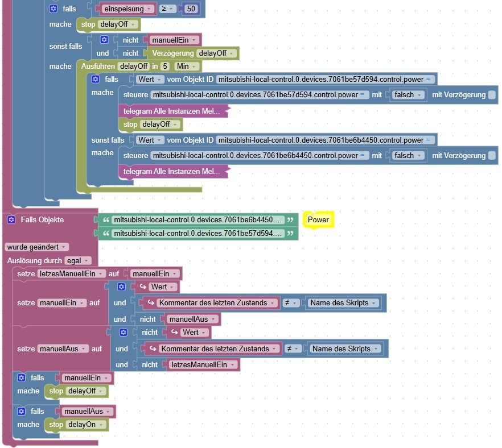Open gear on the "falls einspeisung" block
Image resolution: width=502 pixels, height=448 pixels.
[x=54, y=9]
